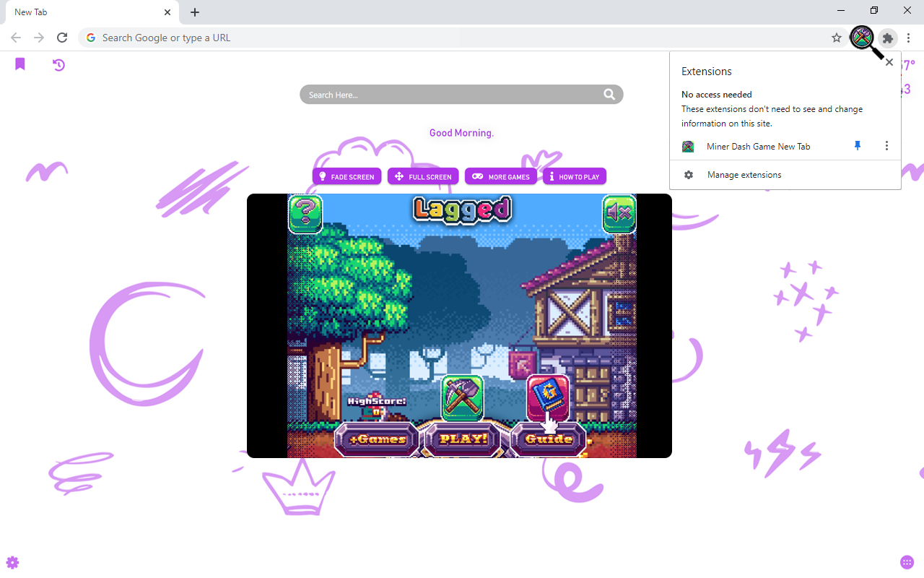924x578 pixels.
Task: Close the New Tab tab
Action: pos(167,12)
